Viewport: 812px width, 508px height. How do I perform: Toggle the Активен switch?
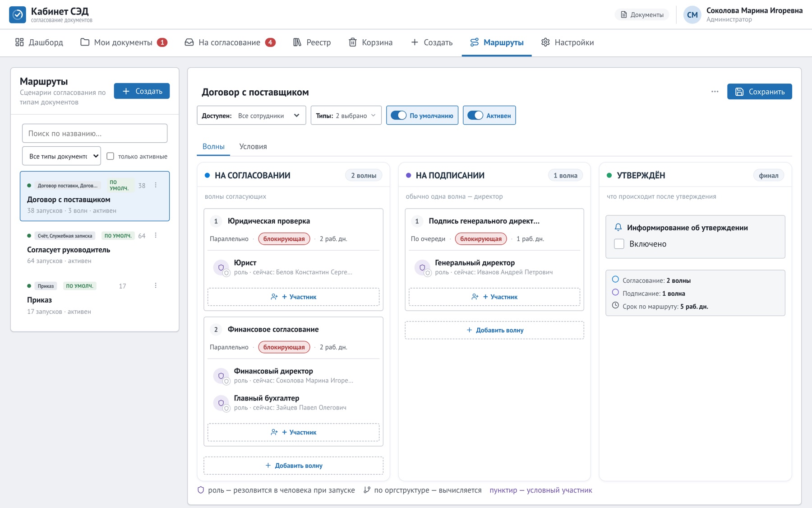pyautogui.click(x=475, y=116)
